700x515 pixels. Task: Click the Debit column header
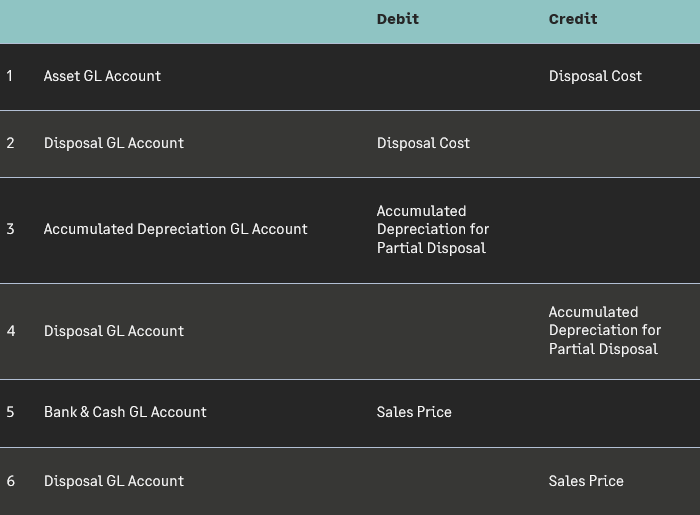click(x=397, y=19)
